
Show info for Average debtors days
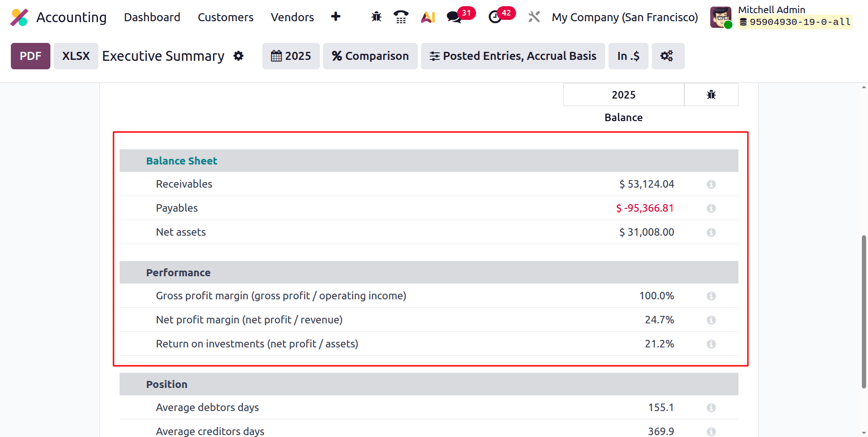click(711, 407)
